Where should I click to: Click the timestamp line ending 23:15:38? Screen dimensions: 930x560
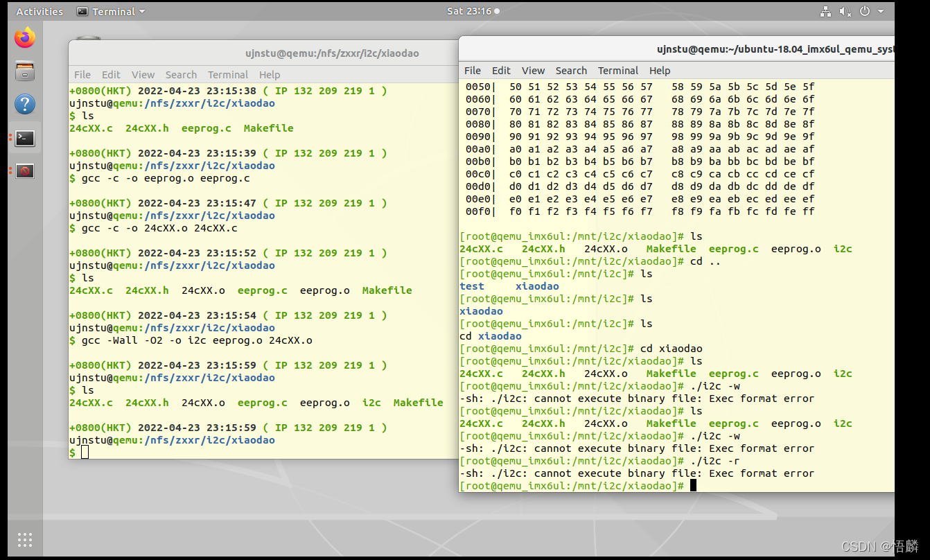point(228,91)
